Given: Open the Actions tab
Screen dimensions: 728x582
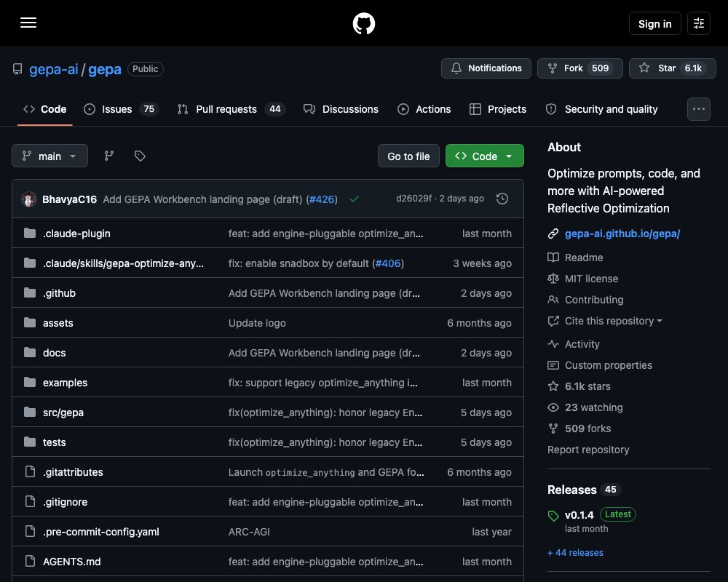Looking at the screenshot, I should 424,109.
